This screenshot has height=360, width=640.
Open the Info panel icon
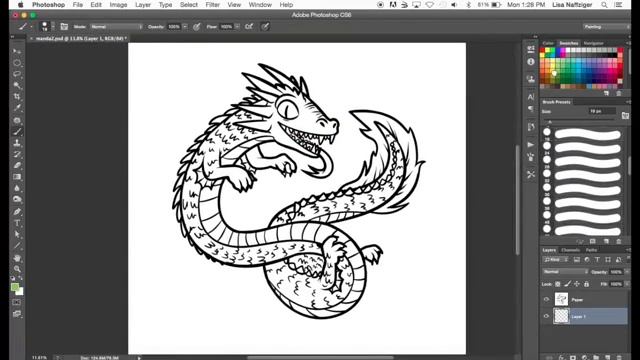531,62
